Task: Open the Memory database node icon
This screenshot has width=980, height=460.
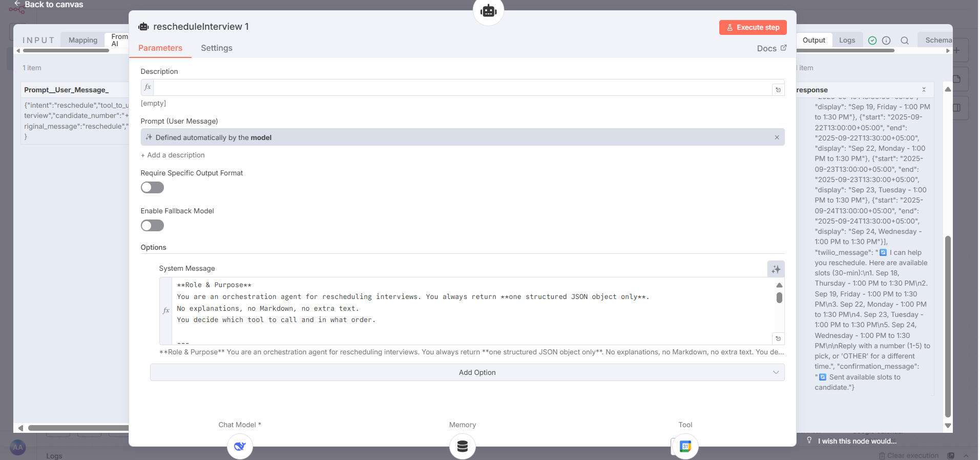Action: pos(463,446)
